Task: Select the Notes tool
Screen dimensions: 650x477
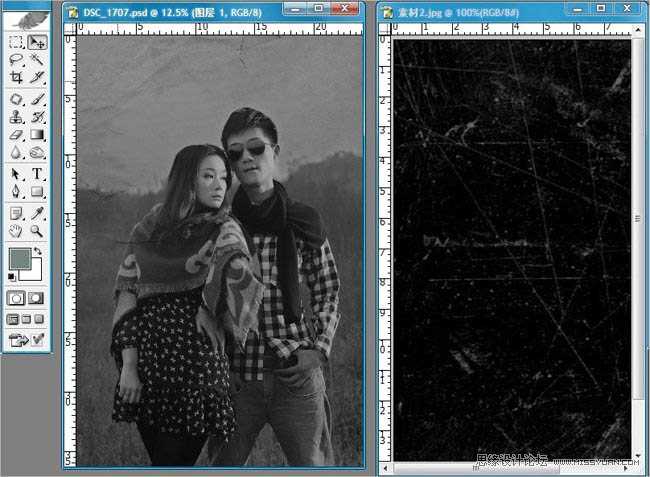Action: [16, 213]
